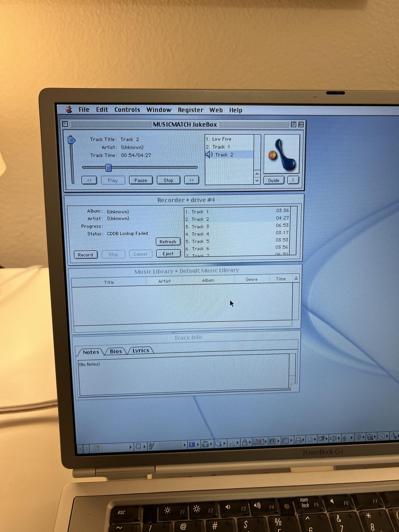Click the Refresh button in Recorder
The image size is (399, 532).
168,242
